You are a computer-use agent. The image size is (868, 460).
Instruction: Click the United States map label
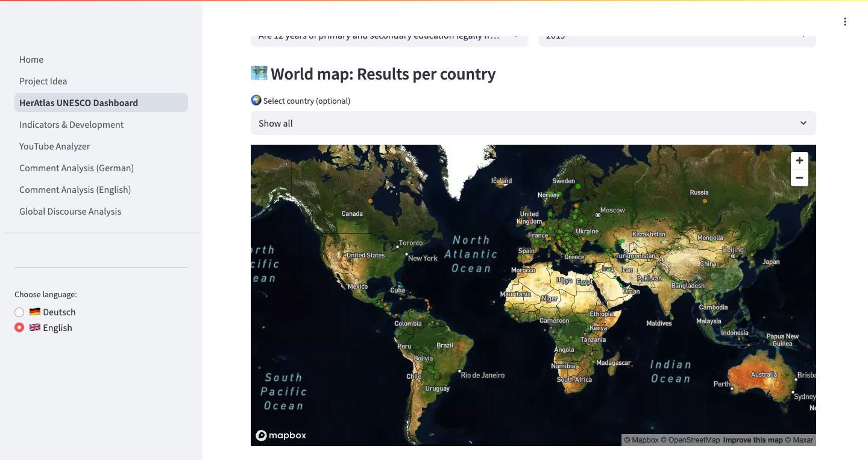[x=365, y=255]
